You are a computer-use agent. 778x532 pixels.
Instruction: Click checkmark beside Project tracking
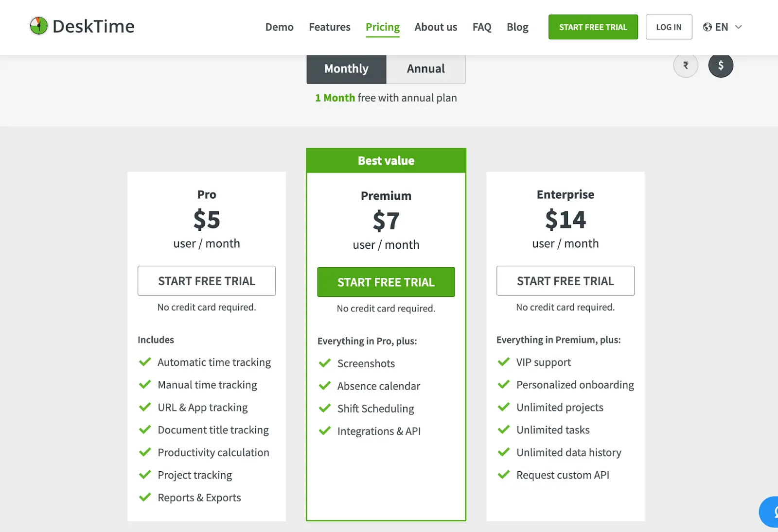click(x=145, y=475)
